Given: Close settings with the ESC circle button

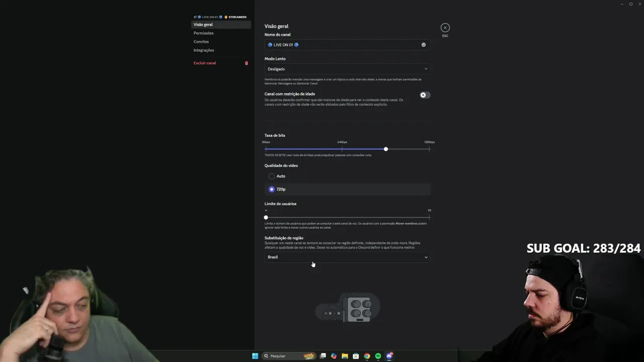Looking at the screenshot, I should point(445,28).
